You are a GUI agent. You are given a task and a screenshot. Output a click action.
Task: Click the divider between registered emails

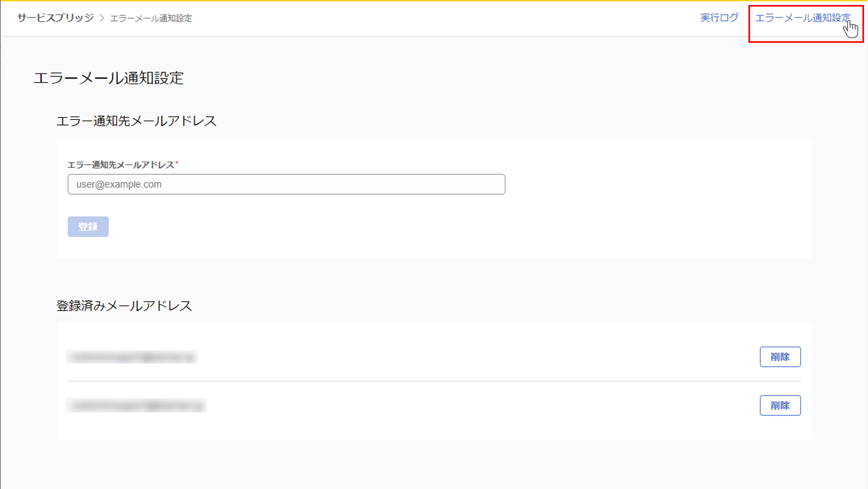(434, 381)
